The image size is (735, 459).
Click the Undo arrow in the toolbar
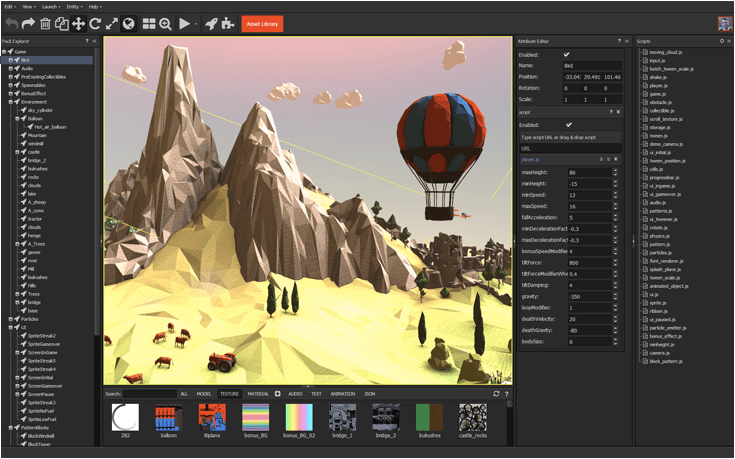click(x=12, y=23)
